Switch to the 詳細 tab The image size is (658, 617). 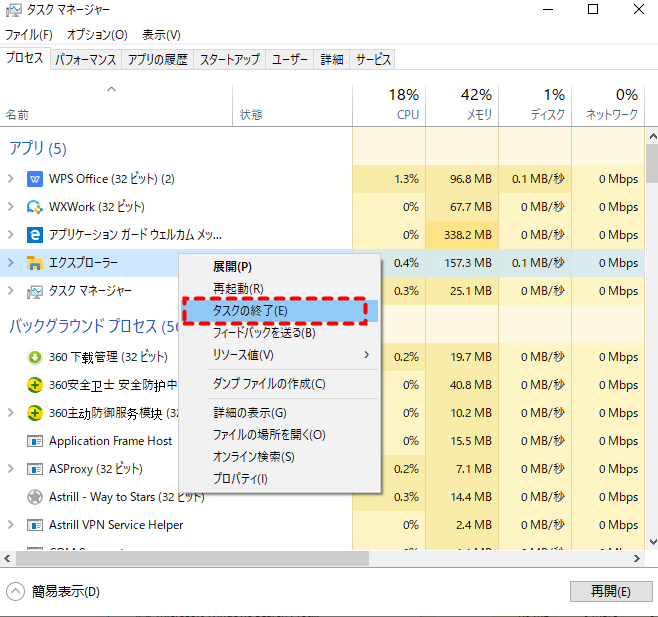tap(332, 60)
